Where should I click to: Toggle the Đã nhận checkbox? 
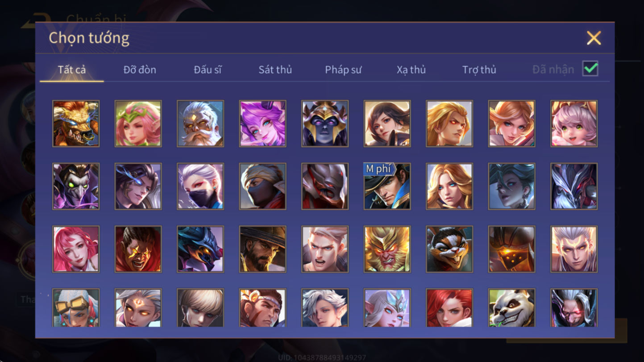pos(590,69)
